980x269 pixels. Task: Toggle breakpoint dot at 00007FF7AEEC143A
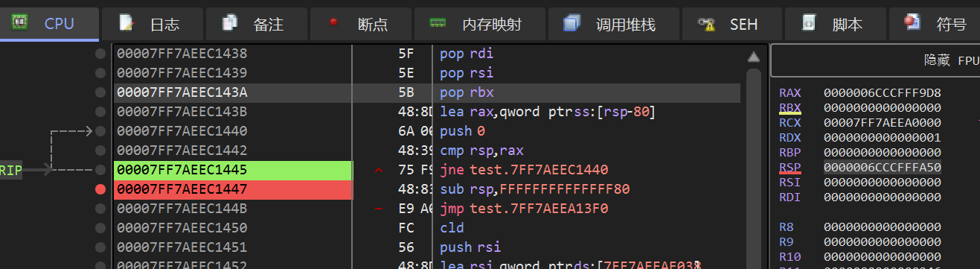pyautogui.click(x=100, y=92)
